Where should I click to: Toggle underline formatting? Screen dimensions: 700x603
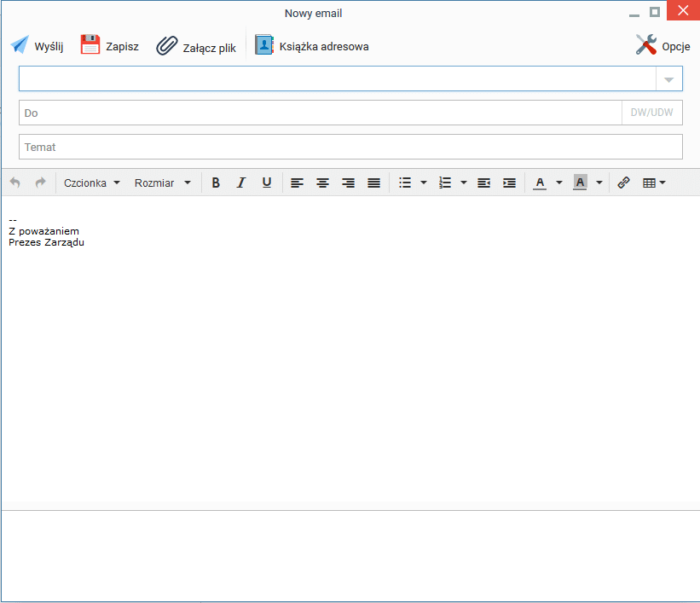click(267, 183)
